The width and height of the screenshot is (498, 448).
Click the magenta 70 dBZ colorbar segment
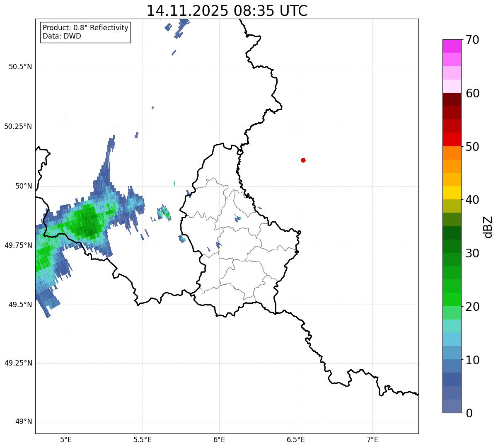(x=452, y=46)
